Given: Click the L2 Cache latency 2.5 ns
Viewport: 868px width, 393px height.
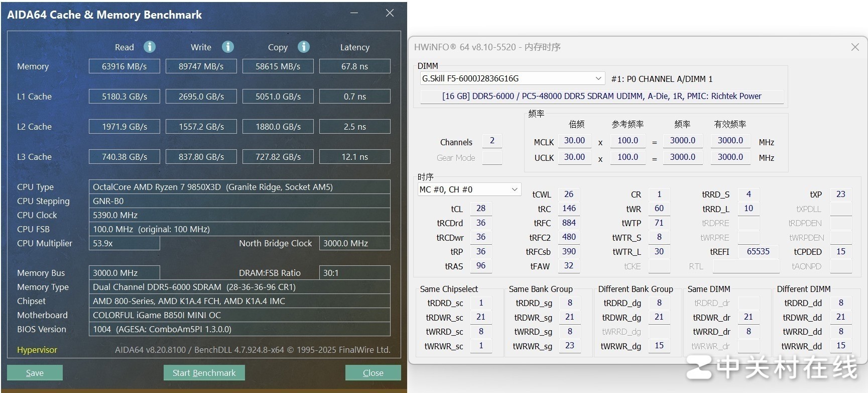Looking at the screenshot, I should pos(355,127).
